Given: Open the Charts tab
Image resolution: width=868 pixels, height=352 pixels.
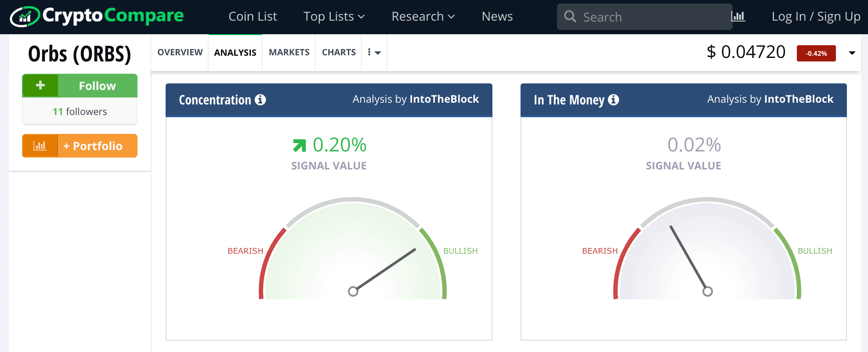Looking at the screenshot, I should pos(339,52).
